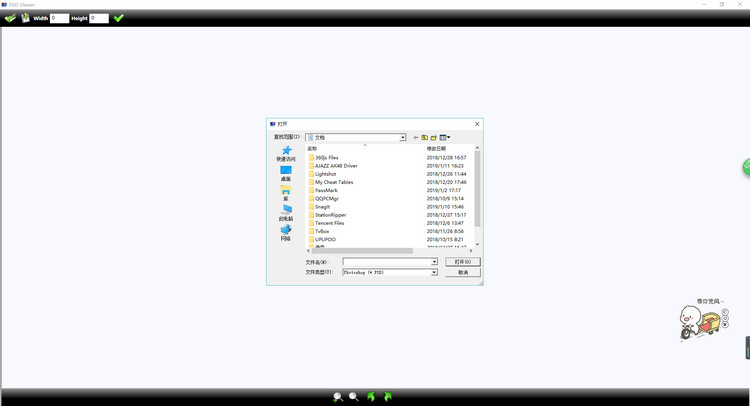Click the rotate left green arrow icon
The height and width of the screenshot is (406, 750).
pyautogui.click(x=371, y=396)
